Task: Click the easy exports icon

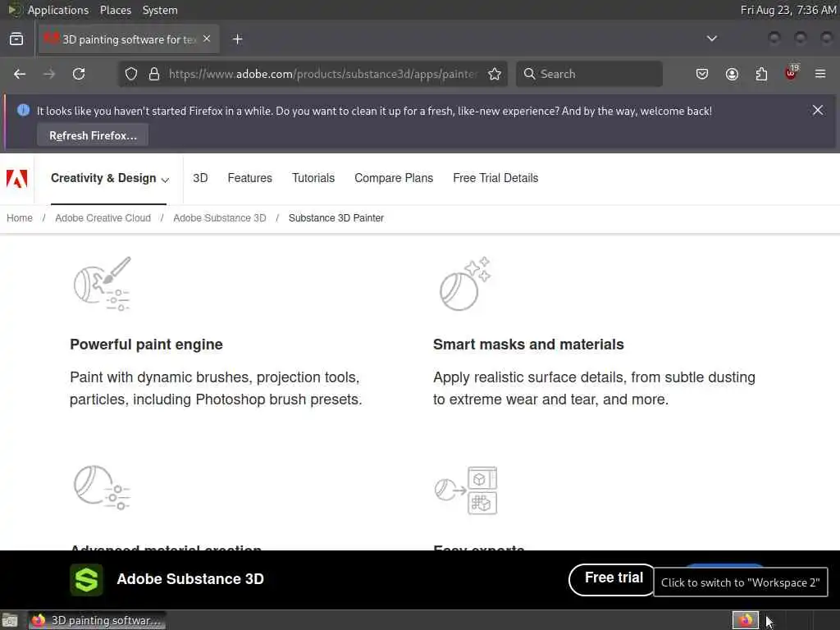Action: [466, 490]
